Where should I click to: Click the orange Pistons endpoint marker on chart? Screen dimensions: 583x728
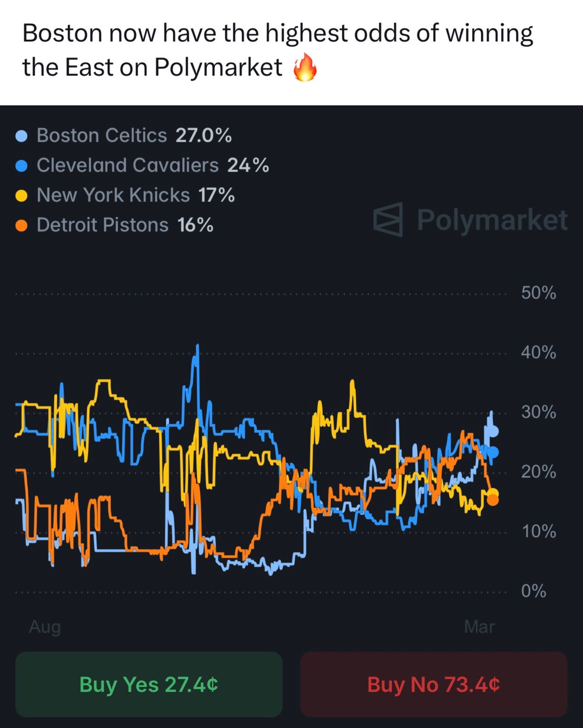(x=493, y=500)
